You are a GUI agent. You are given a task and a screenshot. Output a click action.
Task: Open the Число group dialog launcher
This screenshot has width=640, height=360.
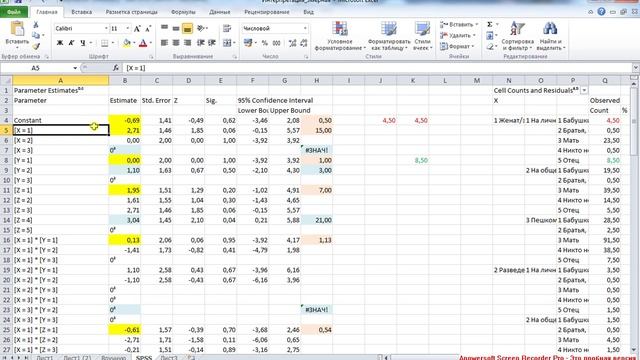click(307, 57)
